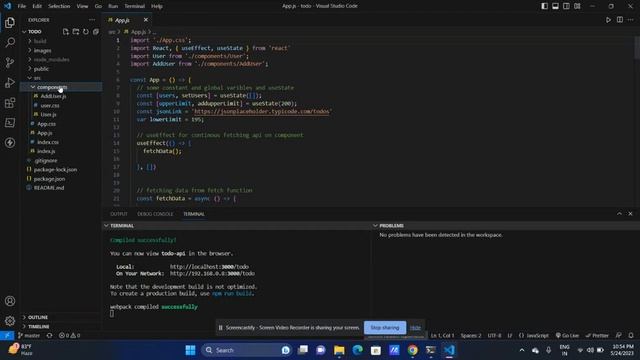640x360 pixels.
Task: Click the Hide link on sharing bar
Action: (x=415, y=327)
